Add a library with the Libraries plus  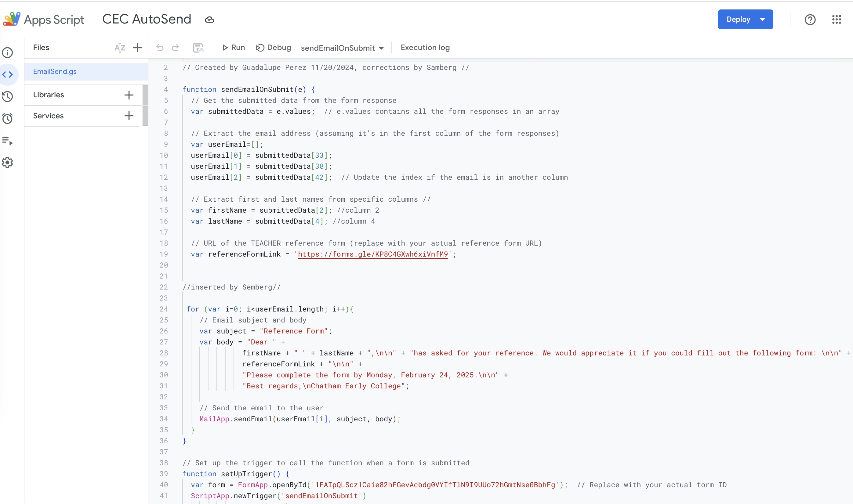(129, 95)
